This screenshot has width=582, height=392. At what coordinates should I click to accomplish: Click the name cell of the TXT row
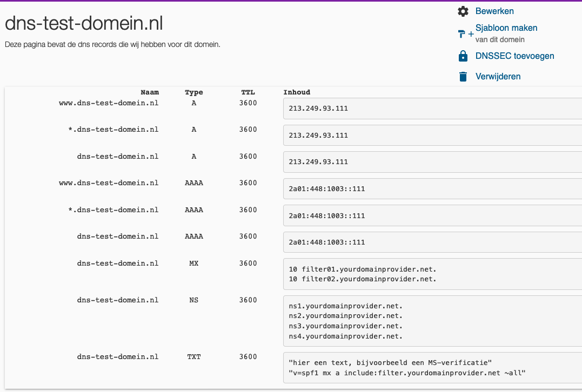[118, 357]
